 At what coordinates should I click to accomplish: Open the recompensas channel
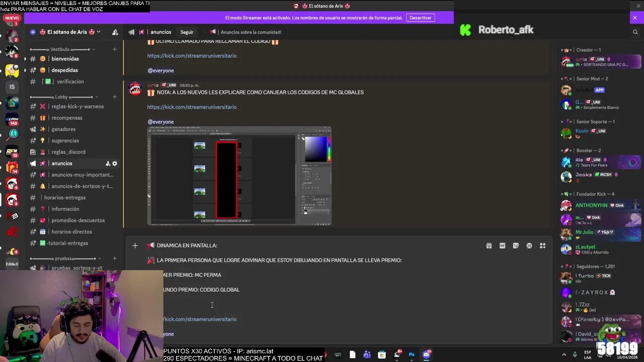[73, 118]
